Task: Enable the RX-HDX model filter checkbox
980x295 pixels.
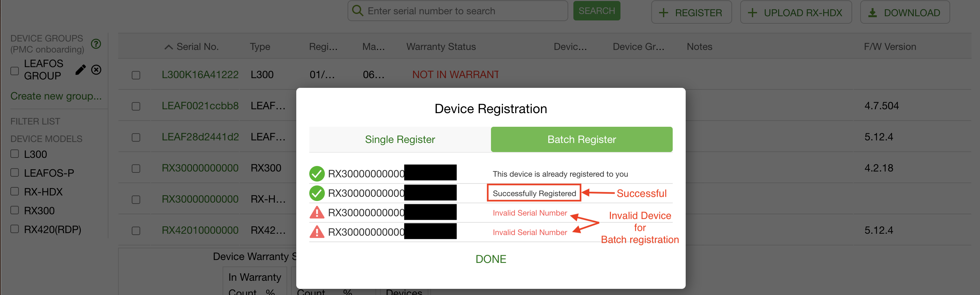Action: point(15,191)
